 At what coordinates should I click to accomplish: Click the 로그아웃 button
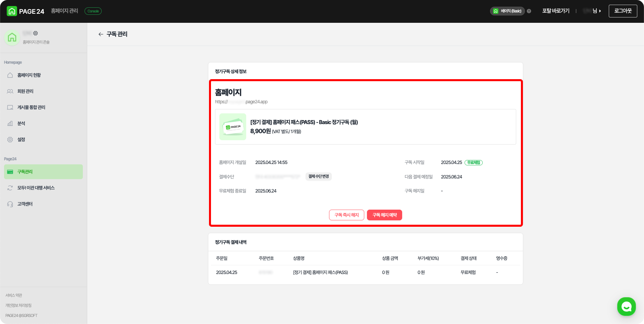(x=623, y=11)
